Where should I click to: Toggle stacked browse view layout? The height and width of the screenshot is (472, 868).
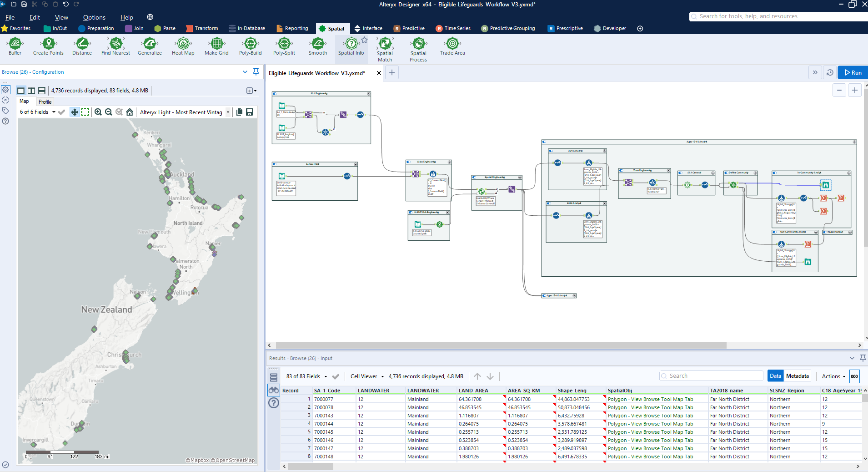[x=42, y=91]
